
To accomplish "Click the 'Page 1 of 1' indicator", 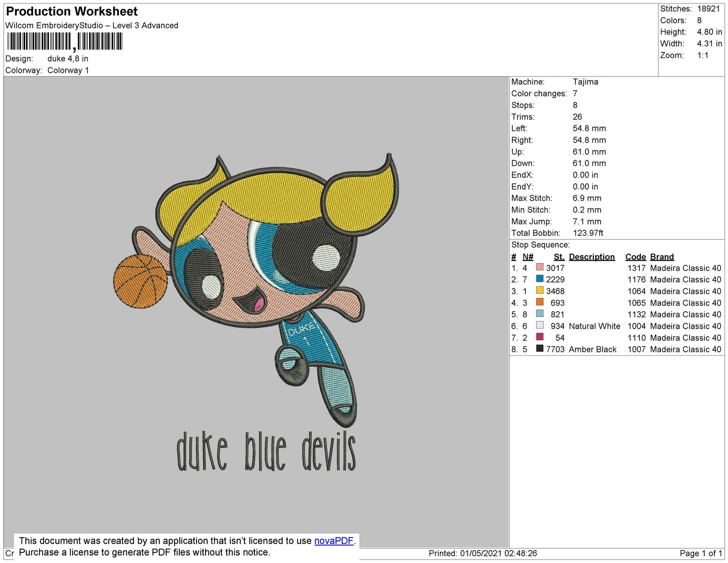I will pyautogui.click(x=701, y=553).
